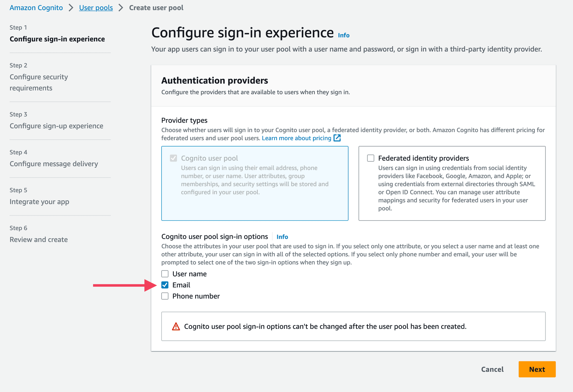
Task: Open Info next to page title
Action: click(x=344, y=35)
